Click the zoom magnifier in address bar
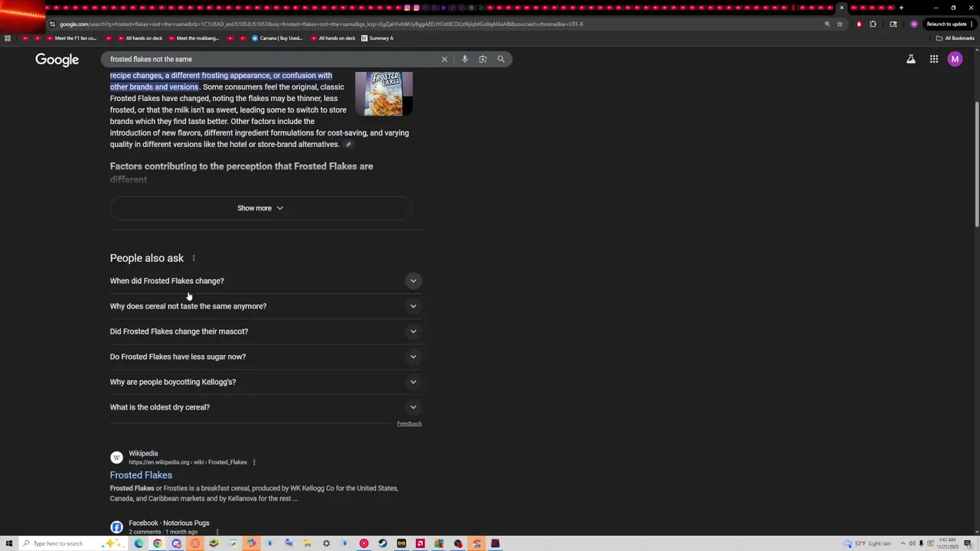 [827, 24]
